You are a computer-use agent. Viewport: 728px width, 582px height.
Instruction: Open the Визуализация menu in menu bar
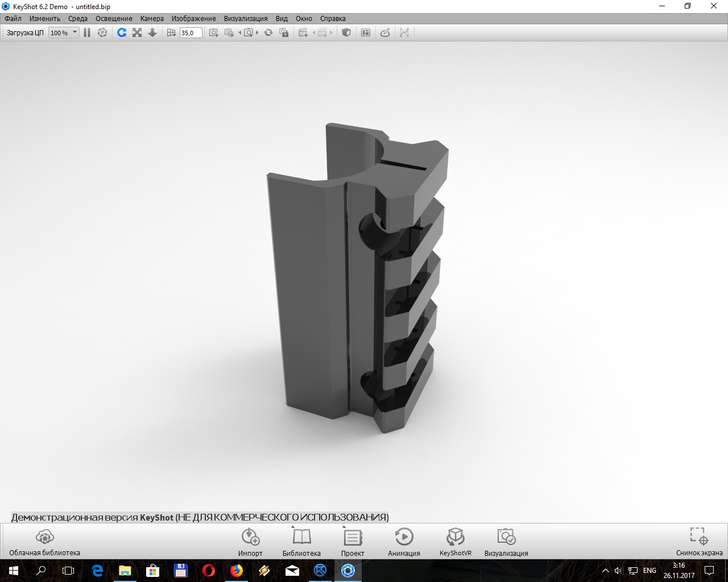246,19
